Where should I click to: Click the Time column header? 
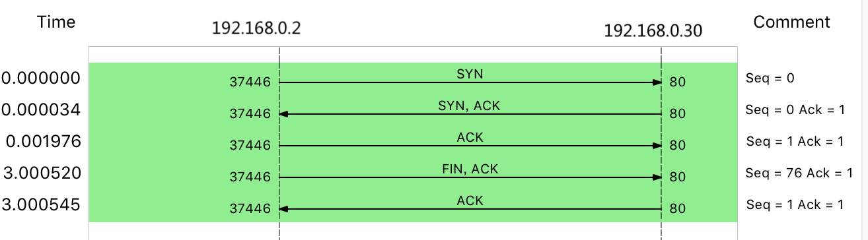56,22
